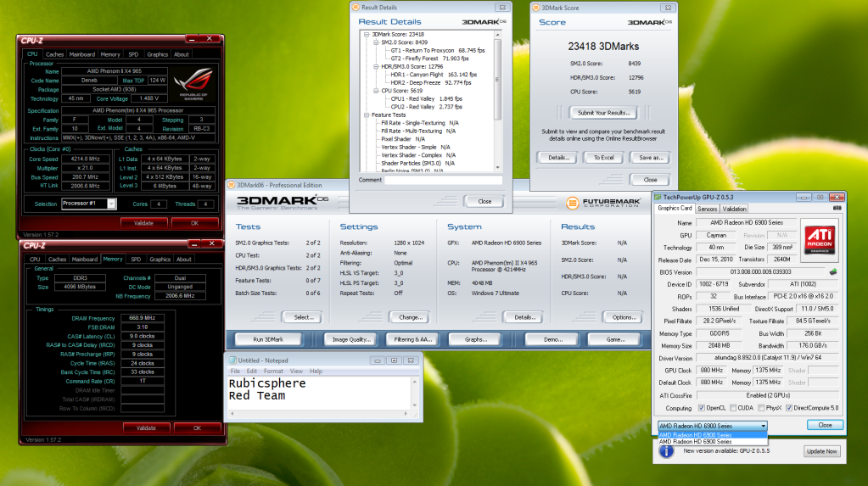Toggle the CUDA checkbox in GPU-Z

733,408
